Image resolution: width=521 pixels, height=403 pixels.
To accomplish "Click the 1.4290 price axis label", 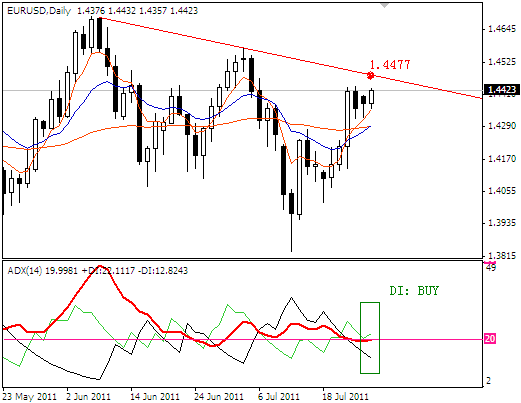I will point(502,126).
